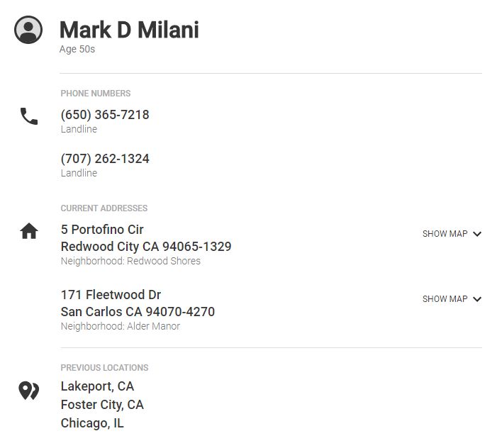Click the Lakeport, CA previous location
This screenshot has height=448, width=497.
click(x=97, y=386)
